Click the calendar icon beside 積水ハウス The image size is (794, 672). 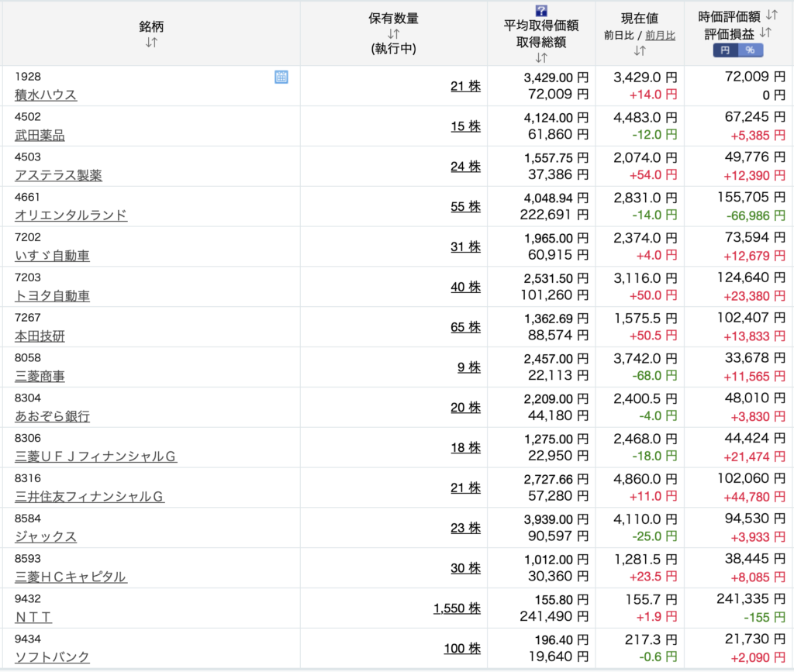[281, 77]
